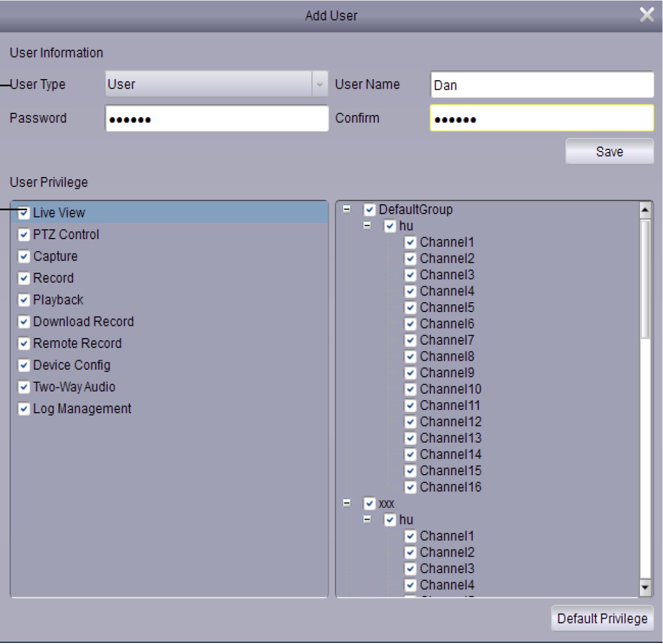Open the User Type dropdown
The width and height of the screenshot is (663, 644).
click(x=319, y=85)
